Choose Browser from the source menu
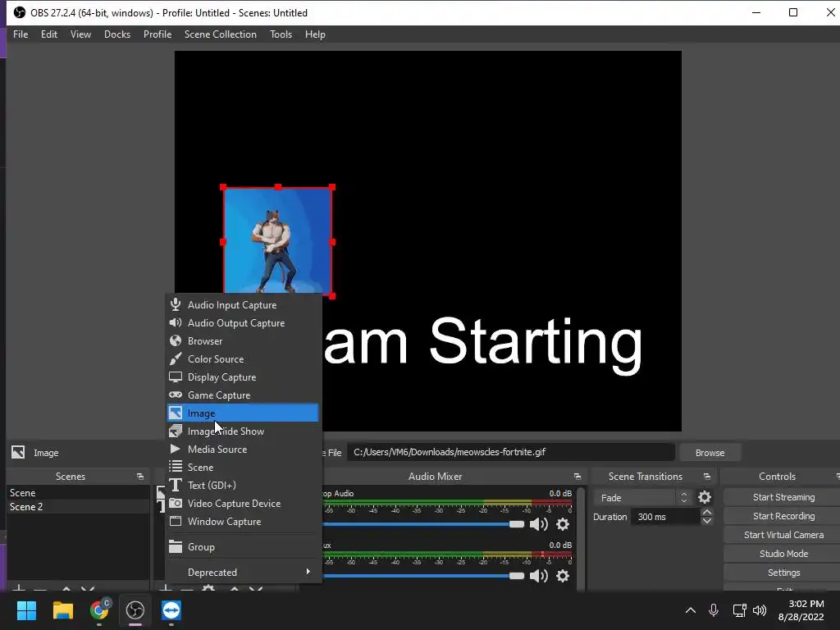The image size is (840, 630). pyautogui.click(x=242, y=340)
